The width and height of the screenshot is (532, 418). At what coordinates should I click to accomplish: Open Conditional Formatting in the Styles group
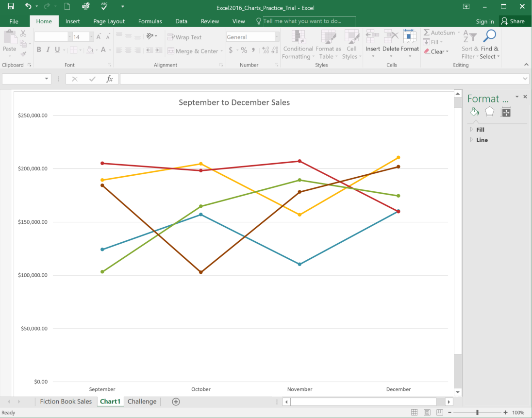click(298, 45)
